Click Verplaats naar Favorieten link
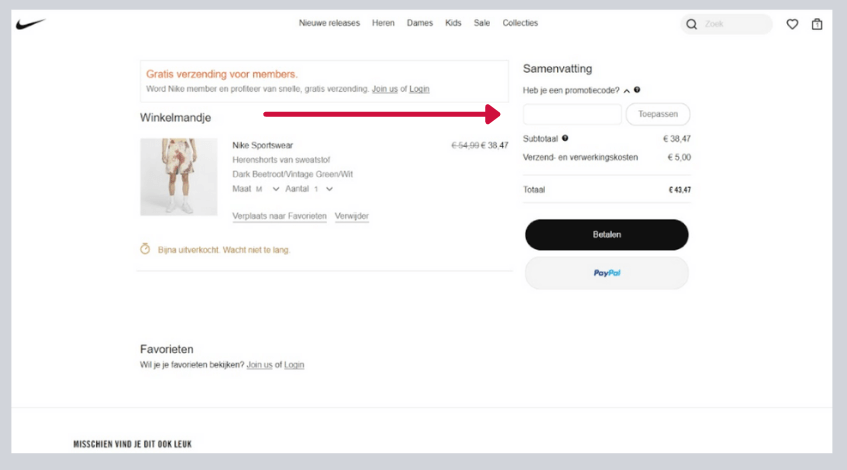The width and height of the screenshot is (847, 470). [x=279, y=216]
